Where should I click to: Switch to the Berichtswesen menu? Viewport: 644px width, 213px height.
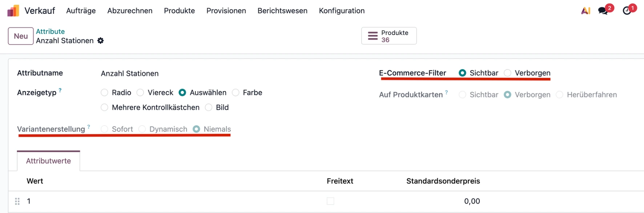point(282,11)
